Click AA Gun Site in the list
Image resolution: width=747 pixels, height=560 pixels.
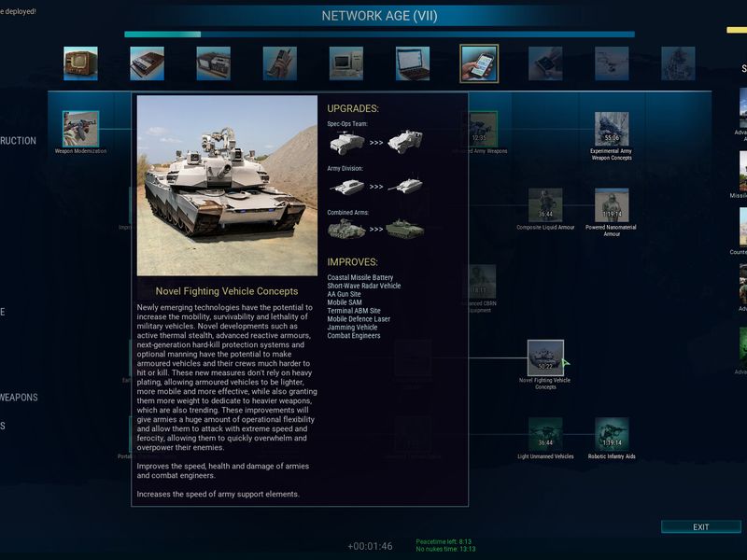pos(344,294)
